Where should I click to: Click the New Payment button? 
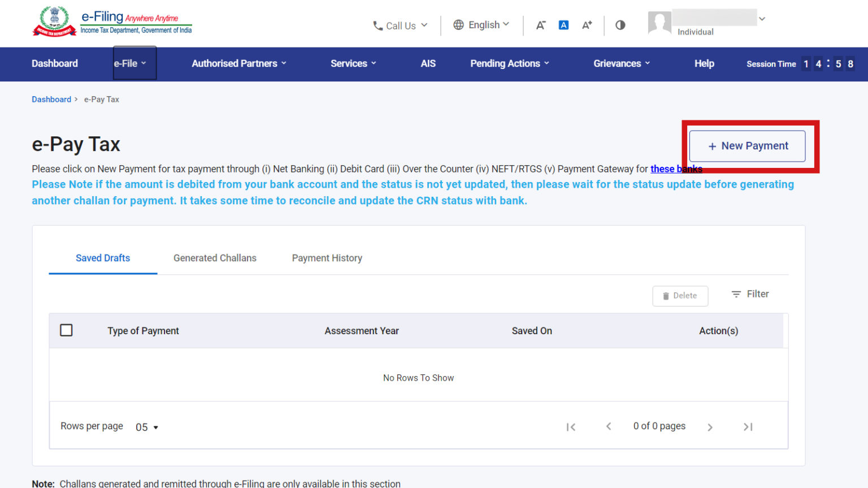747,146
